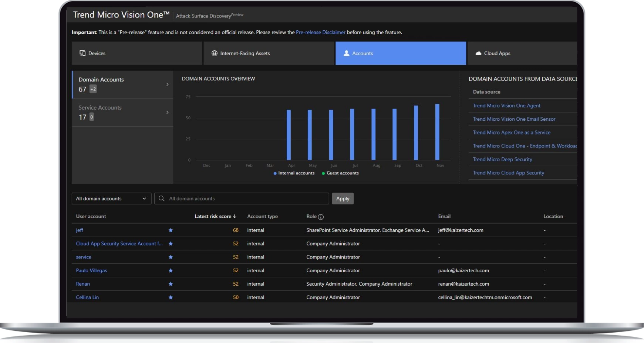This screenshot has height=343, width=644.
Task: Sort by Location column header
Action: click(x=553, y=216)
